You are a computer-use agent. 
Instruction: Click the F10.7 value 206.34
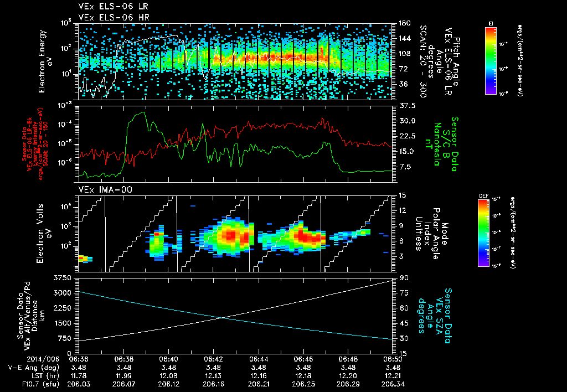(393, 384)
